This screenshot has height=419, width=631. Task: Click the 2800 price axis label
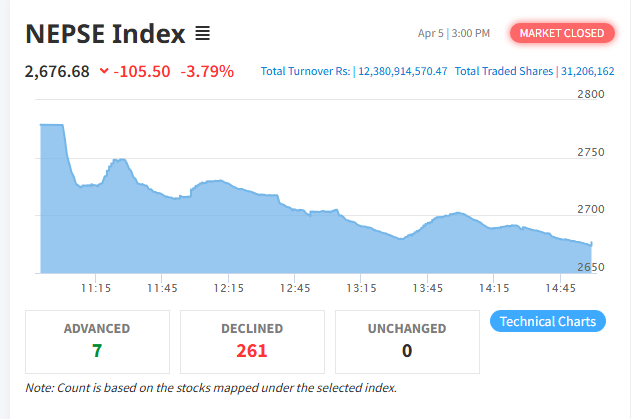point(592,95)
